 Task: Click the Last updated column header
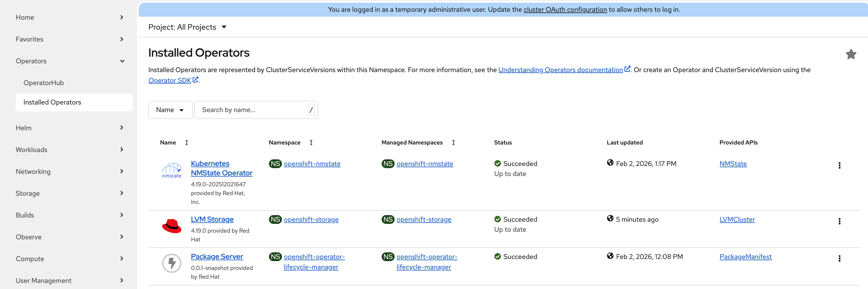click(x=624, y=142)
